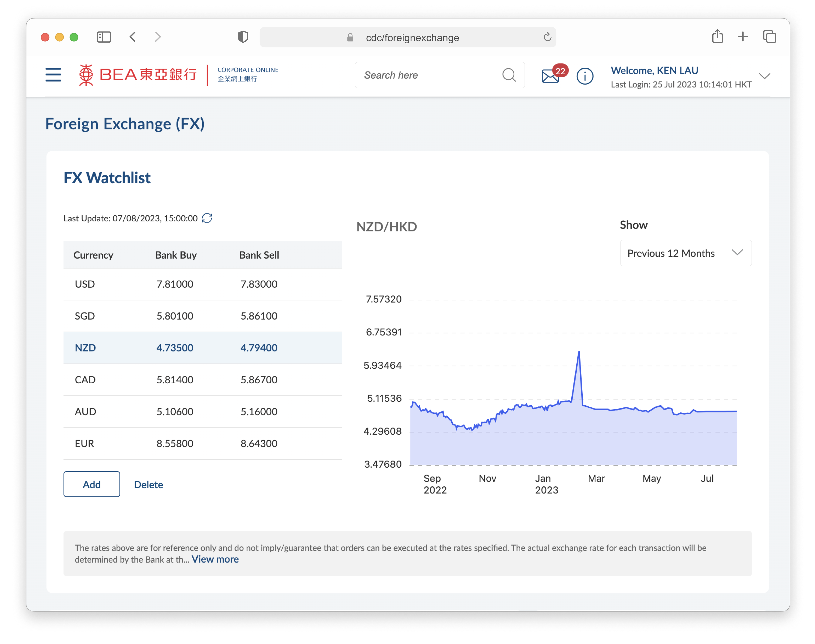815x644 pixels.
Task: Click the Delete link
Action: 148,484
